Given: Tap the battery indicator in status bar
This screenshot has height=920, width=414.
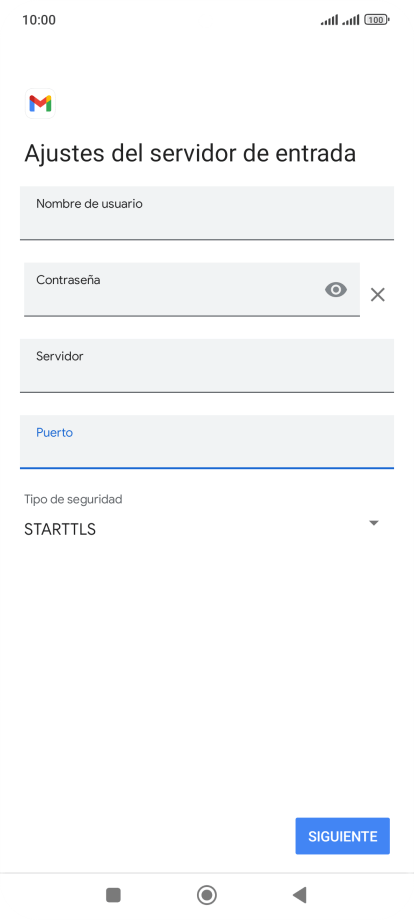Looking at the screenshot, I should tap(377, 20).
